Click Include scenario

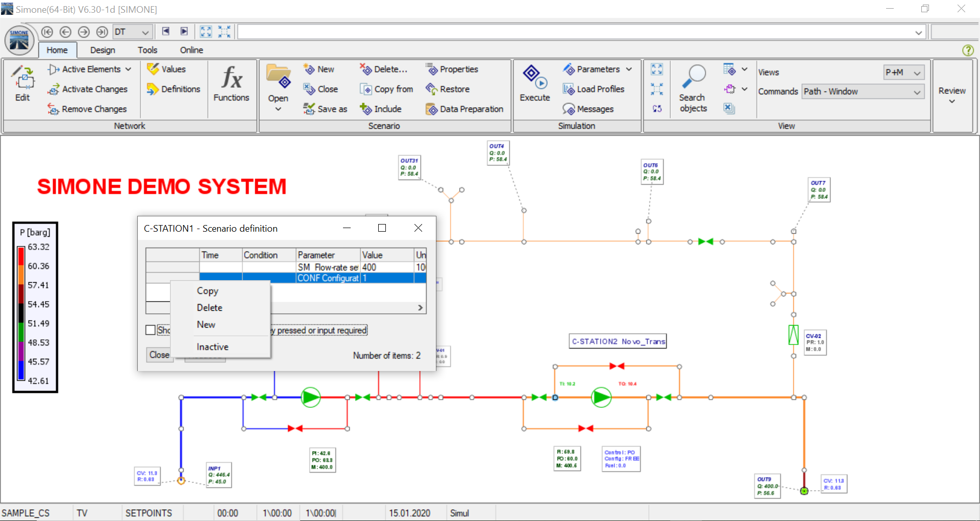click(x=380, y=109)
